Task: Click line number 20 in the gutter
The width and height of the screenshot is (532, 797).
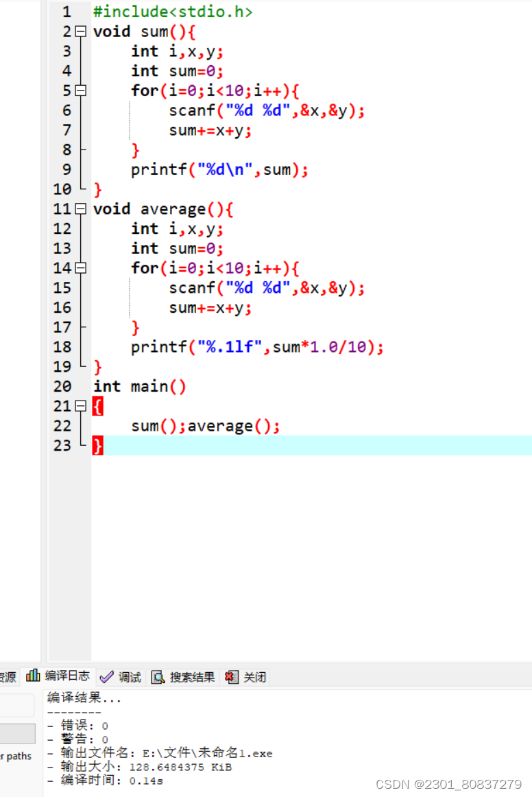Action: coord(62,386)
